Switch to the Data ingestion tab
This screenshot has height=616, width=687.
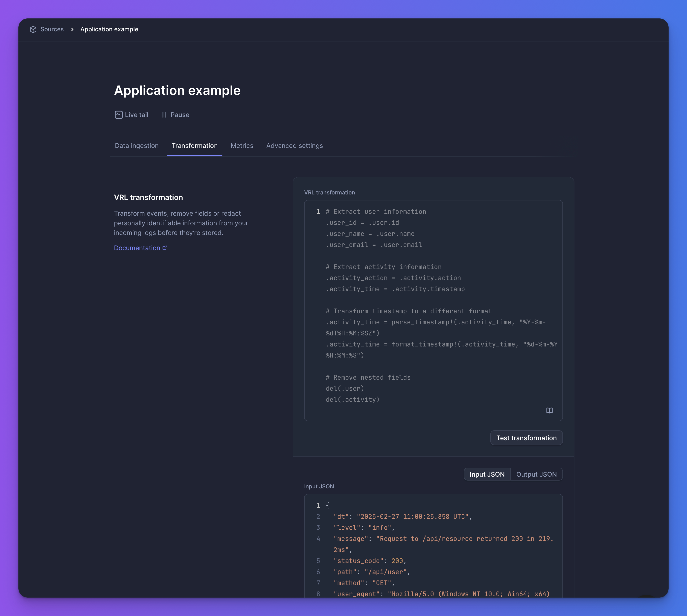point(137,146)
